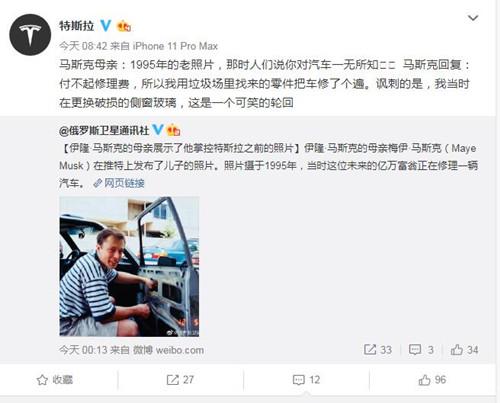Like the quoted post with 34 likes

pos(464,350)
